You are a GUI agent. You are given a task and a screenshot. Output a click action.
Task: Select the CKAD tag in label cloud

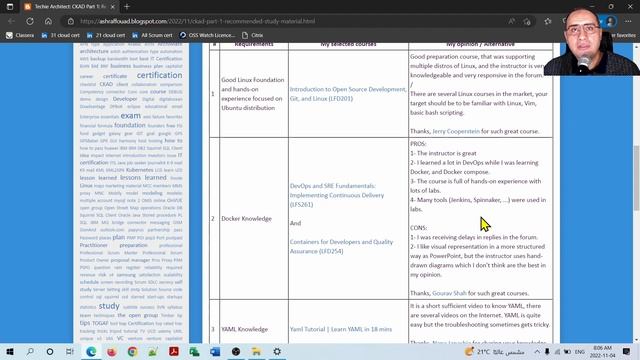106,84
